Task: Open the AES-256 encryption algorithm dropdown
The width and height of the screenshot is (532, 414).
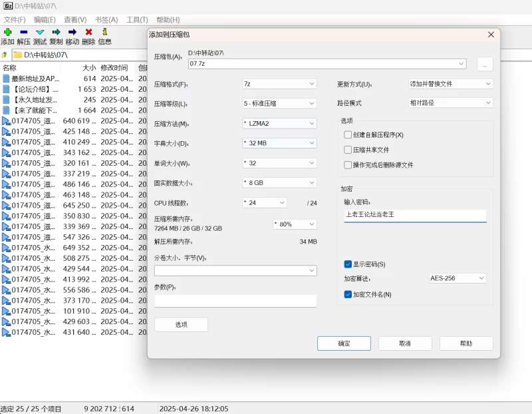Action: tap(457, 278)
